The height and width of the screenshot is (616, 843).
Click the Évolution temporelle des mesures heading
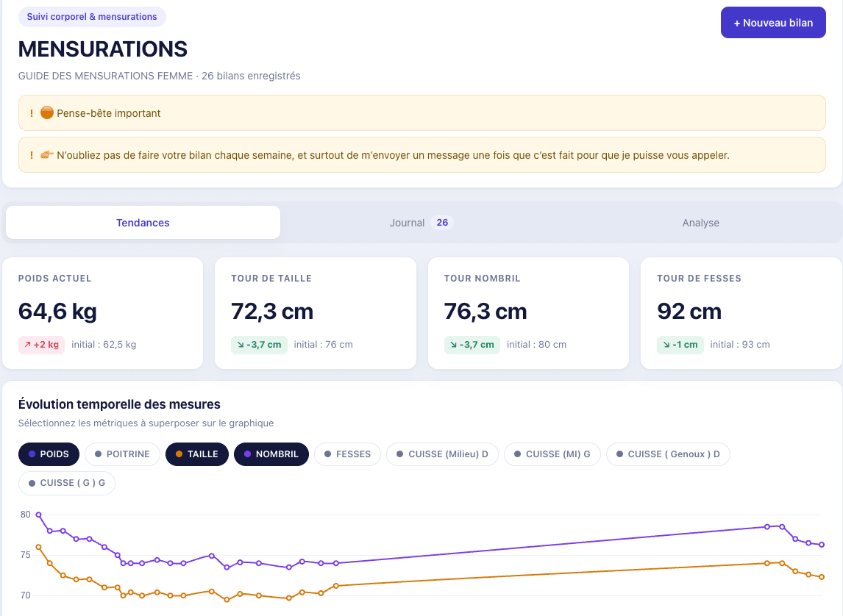119,404
